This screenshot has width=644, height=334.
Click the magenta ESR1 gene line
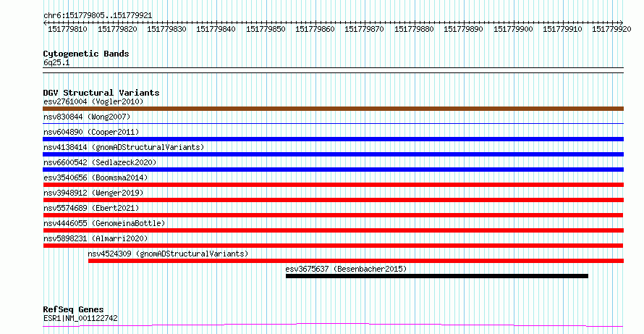333,325
